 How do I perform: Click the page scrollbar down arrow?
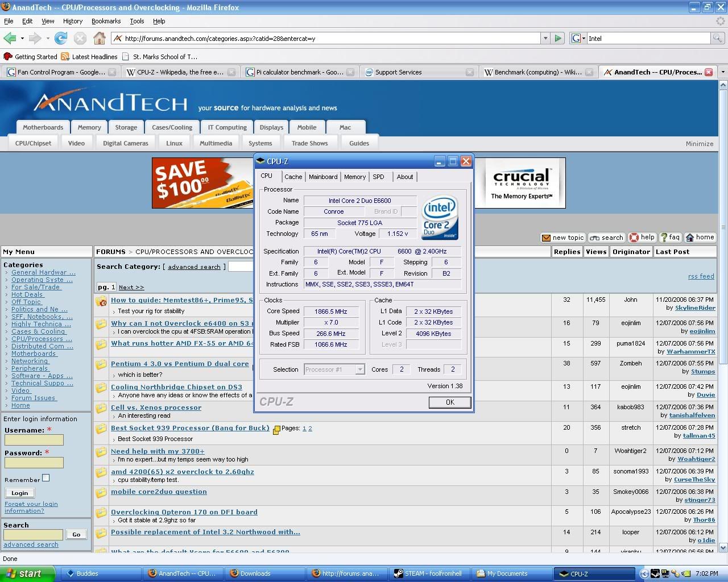[x=723, y=547]
